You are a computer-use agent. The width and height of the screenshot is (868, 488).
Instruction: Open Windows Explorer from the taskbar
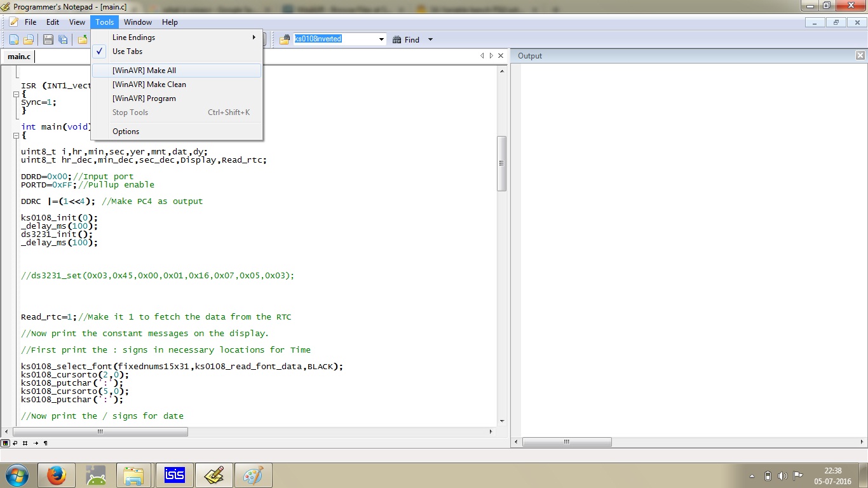pos(135,475)
